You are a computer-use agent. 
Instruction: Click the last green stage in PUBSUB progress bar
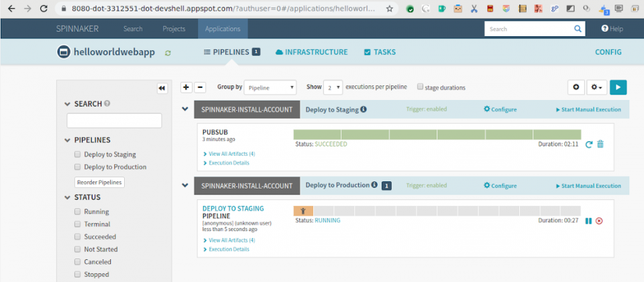[x=557, y=134]
